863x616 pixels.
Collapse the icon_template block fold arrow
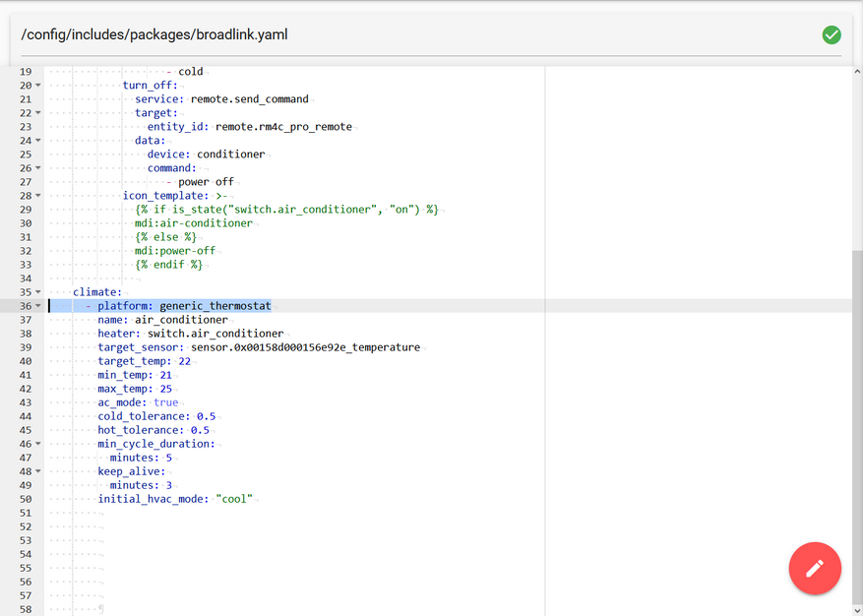[38, 196]
